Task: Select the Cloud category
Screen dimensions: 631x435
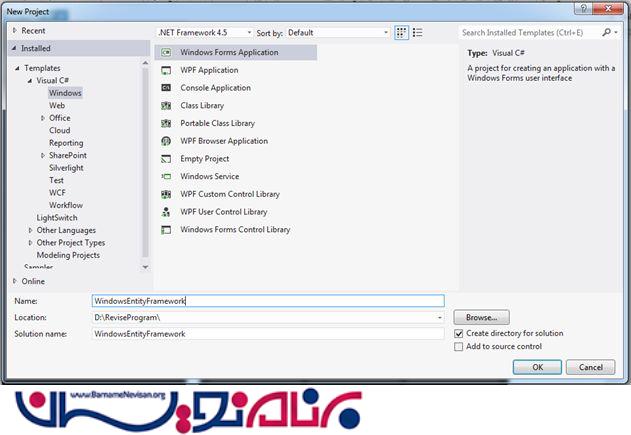Action: 60,130
